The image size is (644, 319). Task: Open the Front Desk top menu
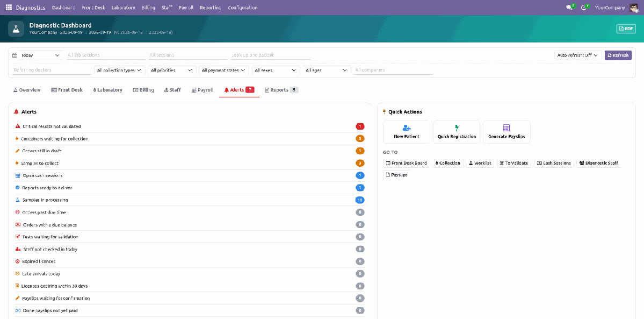(93, 8)
